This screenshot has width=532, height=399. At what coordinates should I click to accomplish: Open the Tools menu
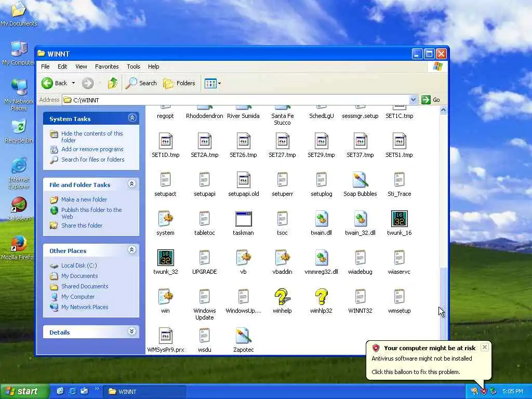[x=134, y=66]
